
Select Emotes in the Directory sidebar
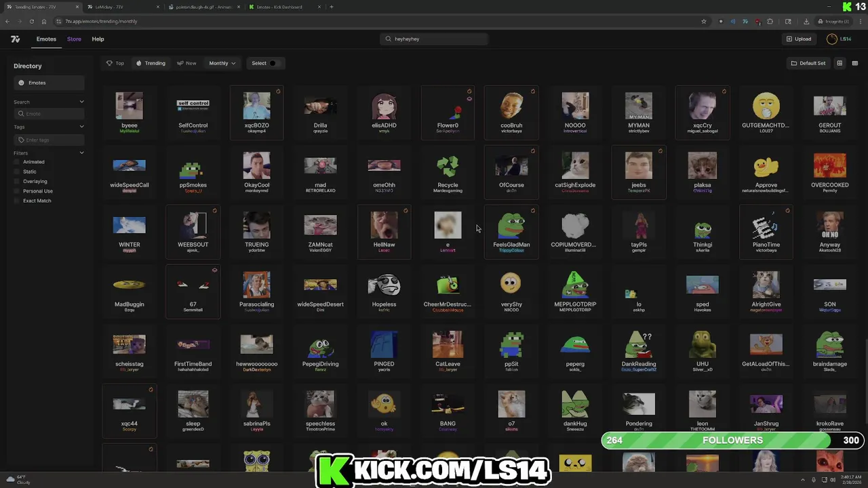pyautogui.click(x=49, y=83)
